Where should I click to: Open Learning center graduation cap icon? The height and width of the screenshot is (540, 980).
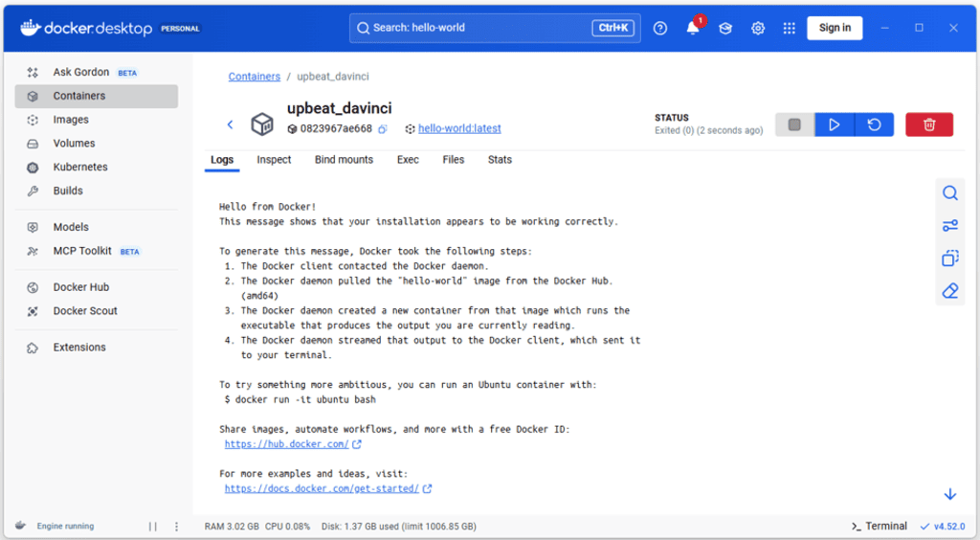point(725,28)
